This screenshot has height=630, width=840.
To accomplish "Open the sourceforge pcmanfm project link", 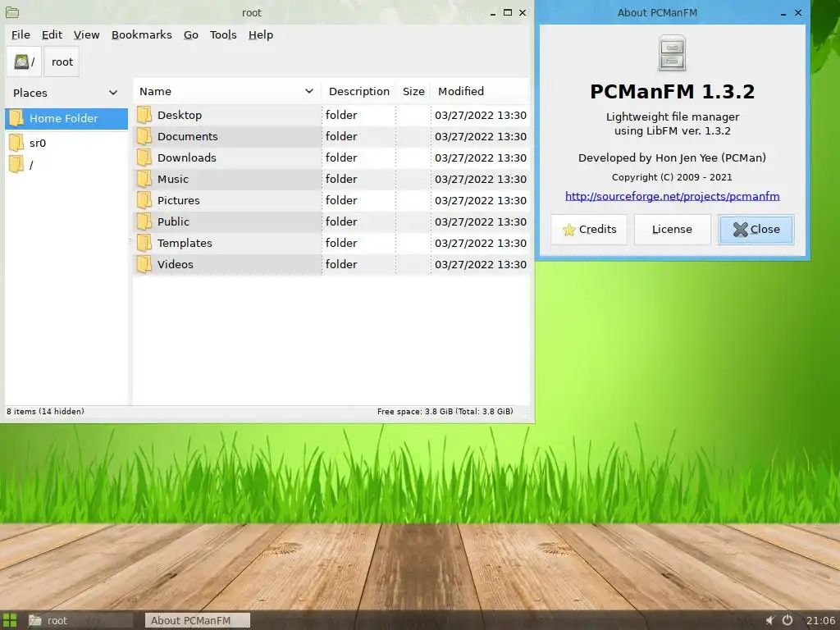I will [x=673, y=196].
